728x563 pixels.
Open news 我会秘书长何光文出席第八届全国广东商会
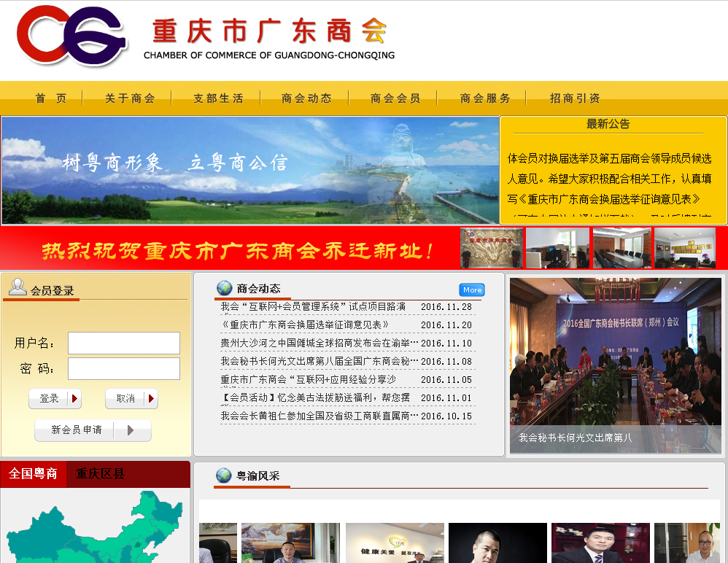(320, 361)
